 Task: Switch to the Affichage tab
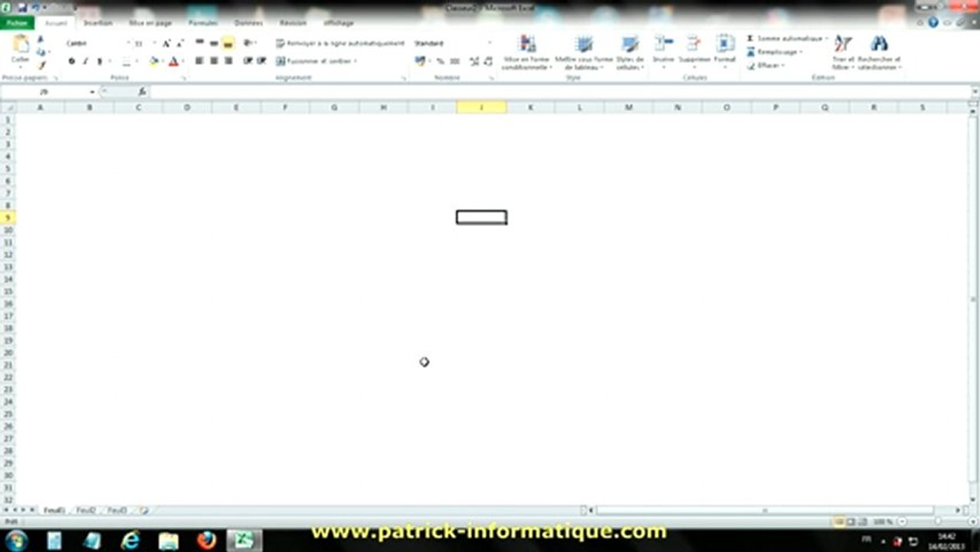pos(338,23)
